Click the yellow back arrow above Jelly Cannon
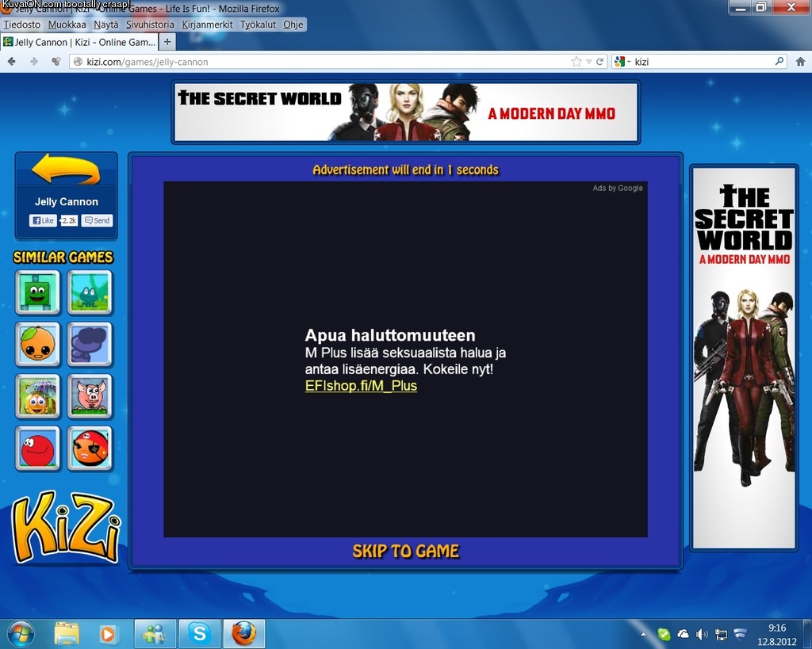 tap(66, 170)
